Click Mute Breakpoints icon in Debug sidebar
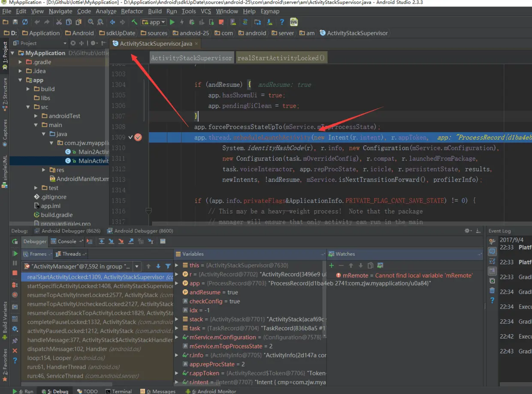Image resolution: width=532 pixels, height=394 pixels. 15,295
